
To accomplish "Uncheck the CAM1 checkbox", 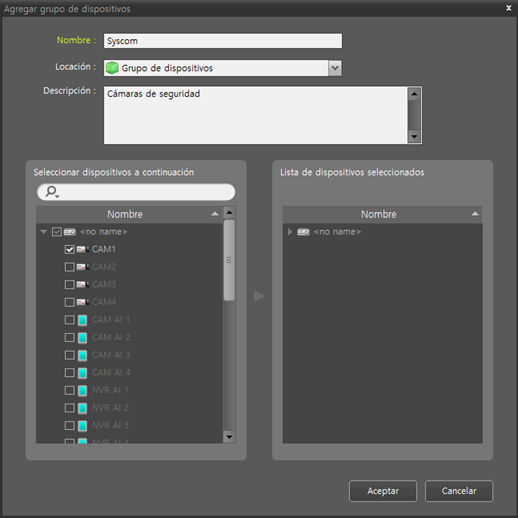I will 69,249.
